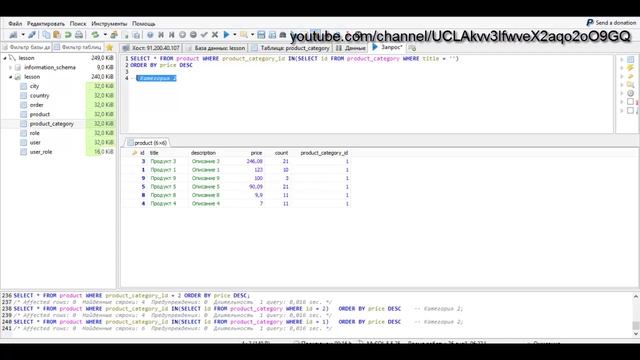640x360 pixels.
Task: Click the log panel scrollbar down arrow
Action: click(x=636, y=333)
